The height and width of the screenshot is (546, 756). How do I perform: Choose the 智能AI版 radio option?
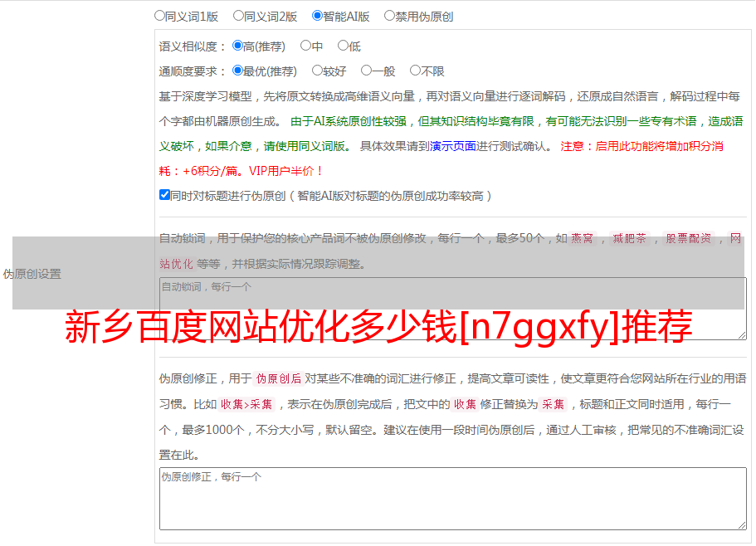317,16
